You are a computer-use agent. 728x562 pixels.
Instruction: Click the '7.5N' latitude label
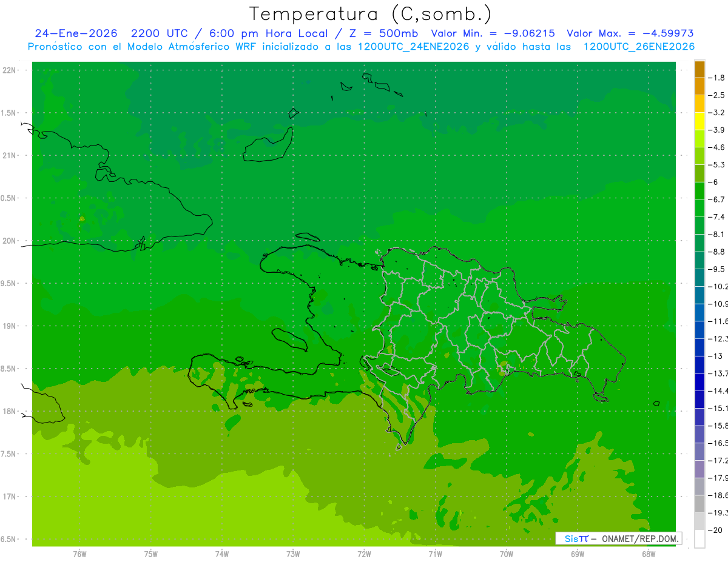(x=9, y=454)
